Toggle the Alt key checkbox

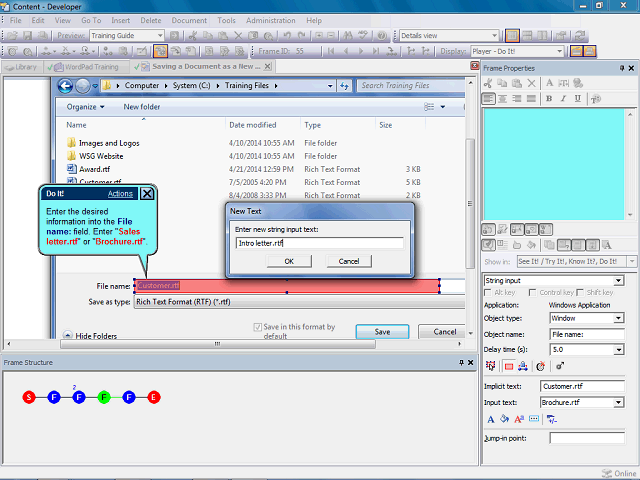coord(487,293)
